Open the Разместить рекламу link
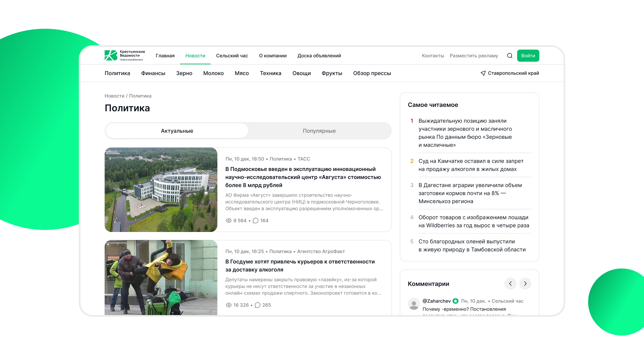644x362 pixels. pyautogui.click(x=474, y=56)
